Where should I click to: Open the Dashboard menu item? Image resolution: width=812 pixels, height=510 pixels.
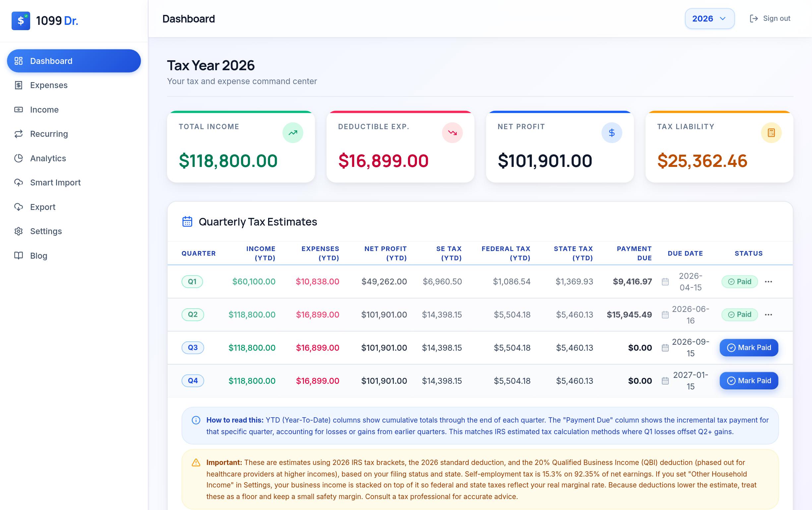[x=74, y=61]
